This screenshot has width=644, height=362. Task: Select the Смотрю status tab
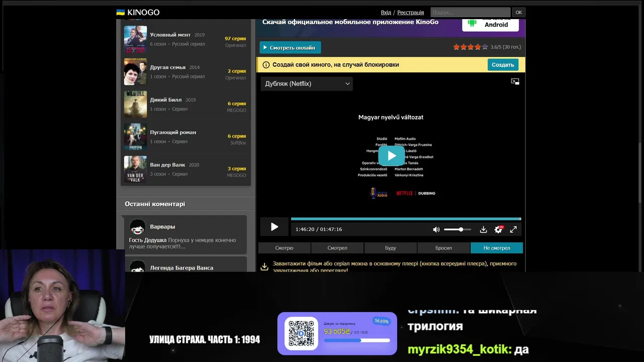click(x=284, y=248)
